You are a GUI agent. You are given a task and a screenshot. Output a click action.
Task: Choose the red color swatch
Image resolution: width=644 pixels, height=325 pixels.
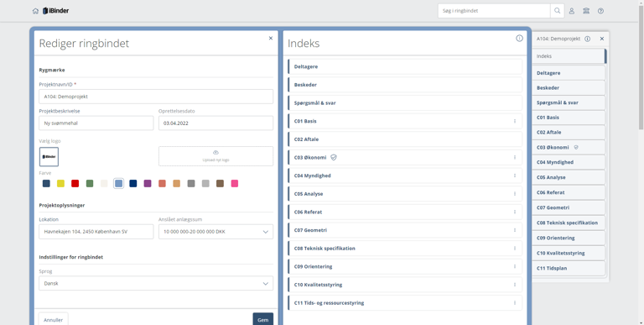click(75, 183)
